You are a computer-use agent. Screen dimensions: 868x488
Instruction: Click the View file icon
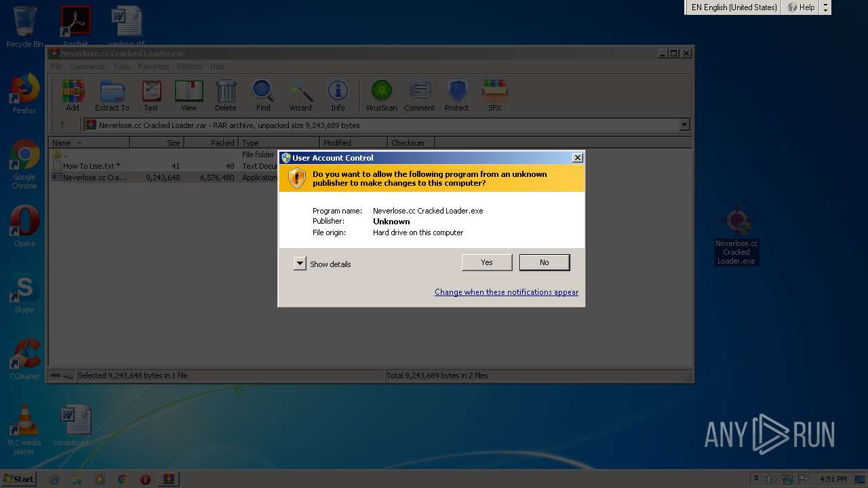pos(189,96)
